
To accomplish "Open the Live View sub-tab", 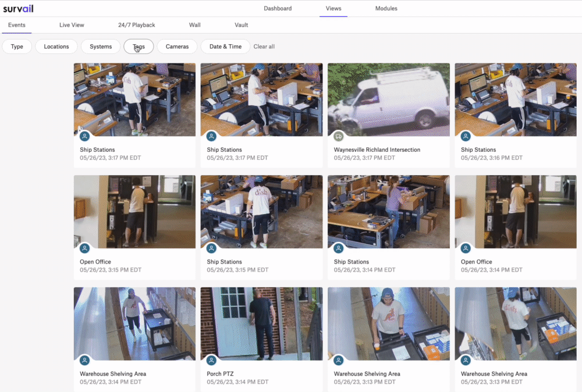I will click(72, 25).
